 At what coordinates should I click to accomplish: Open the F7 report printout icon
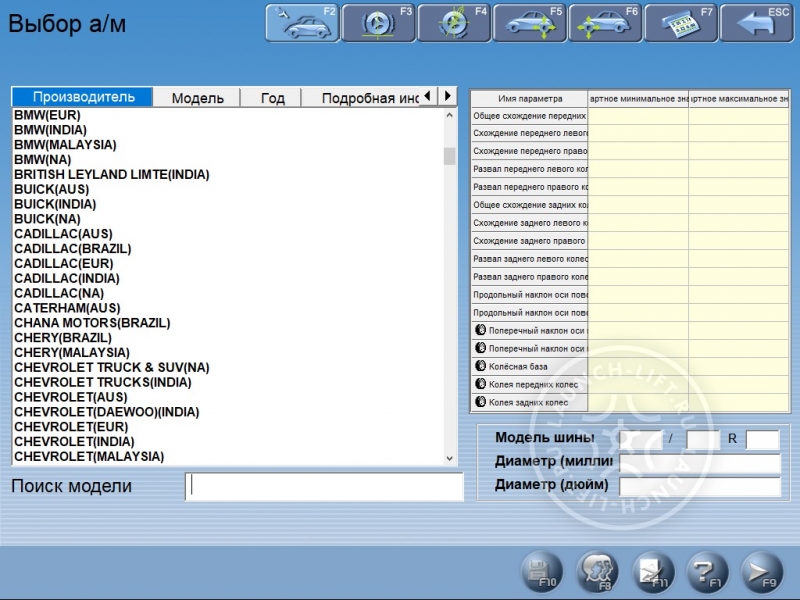click(x=680, y=23)
